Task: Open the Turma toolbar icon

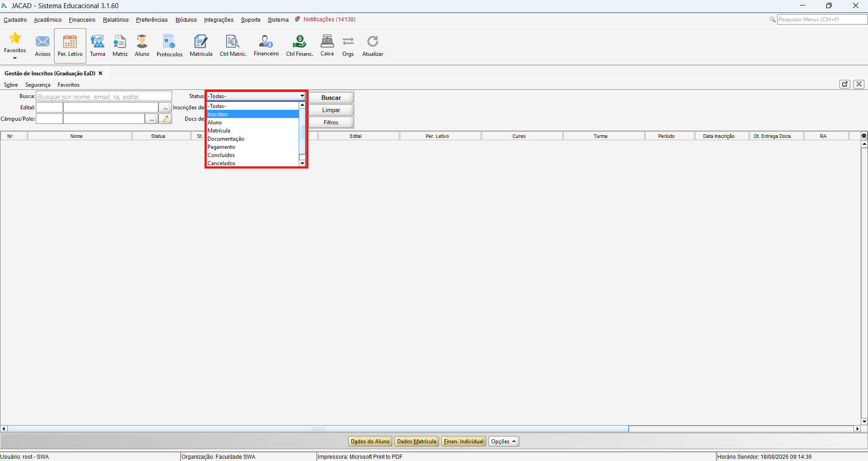Action: coord(98,42)
